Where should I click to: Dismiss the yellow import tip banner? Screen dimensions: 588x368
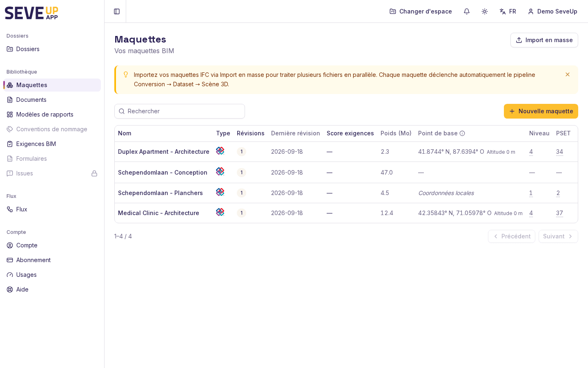point(568,74)
